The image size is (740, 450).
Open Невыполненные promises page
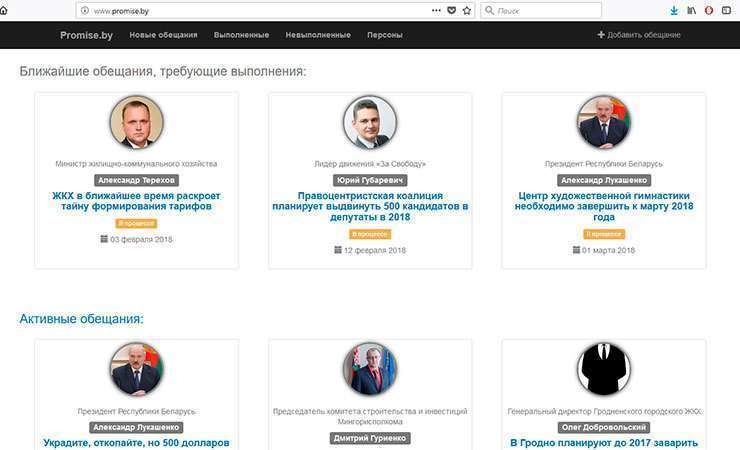[x=318, y=35]
